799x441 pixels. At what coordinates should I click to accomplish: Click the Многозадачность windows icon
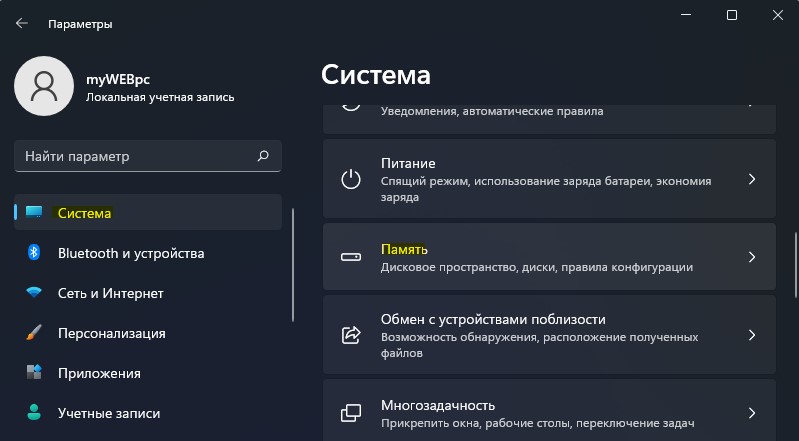click(351, 412)
